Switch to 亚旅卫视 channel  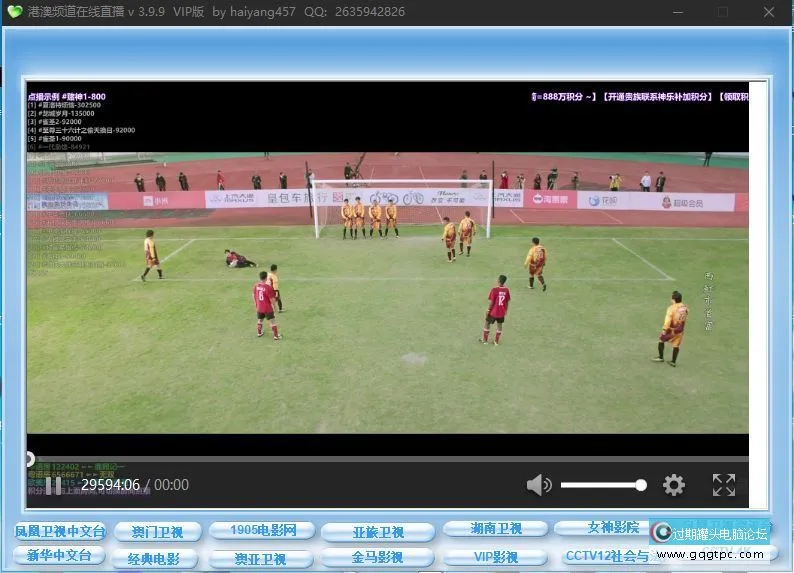point(379,531)
